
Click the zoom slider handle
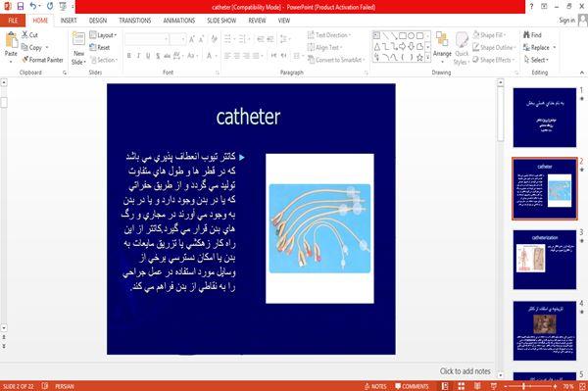click(x=524, y=386)
